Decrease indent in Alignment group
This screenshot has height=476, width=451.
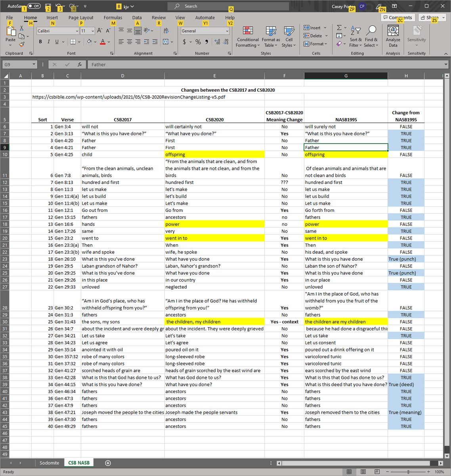point(146,42)
